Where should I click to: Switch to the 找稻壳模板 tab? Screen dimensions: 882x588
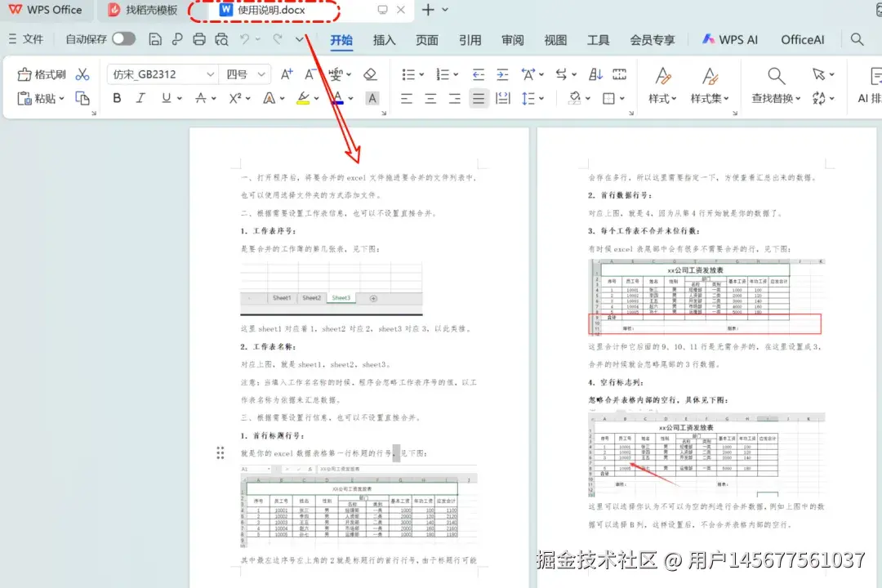(x=143, y=10)
